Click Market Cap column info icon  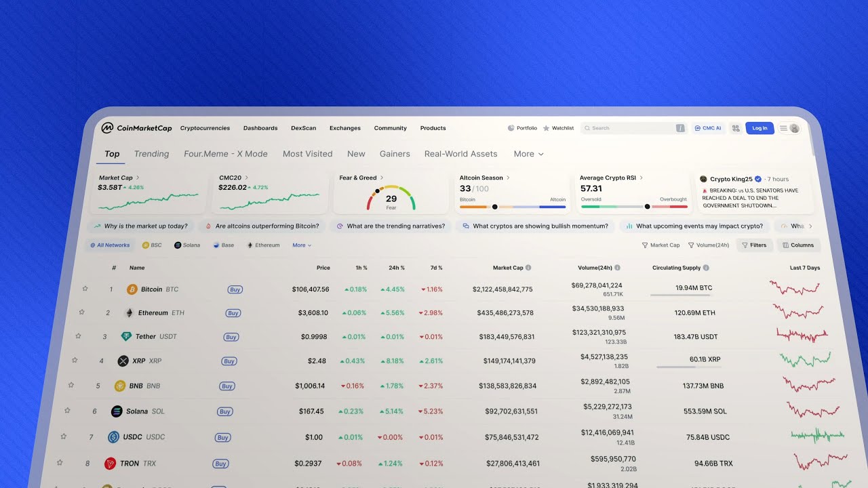528,268
